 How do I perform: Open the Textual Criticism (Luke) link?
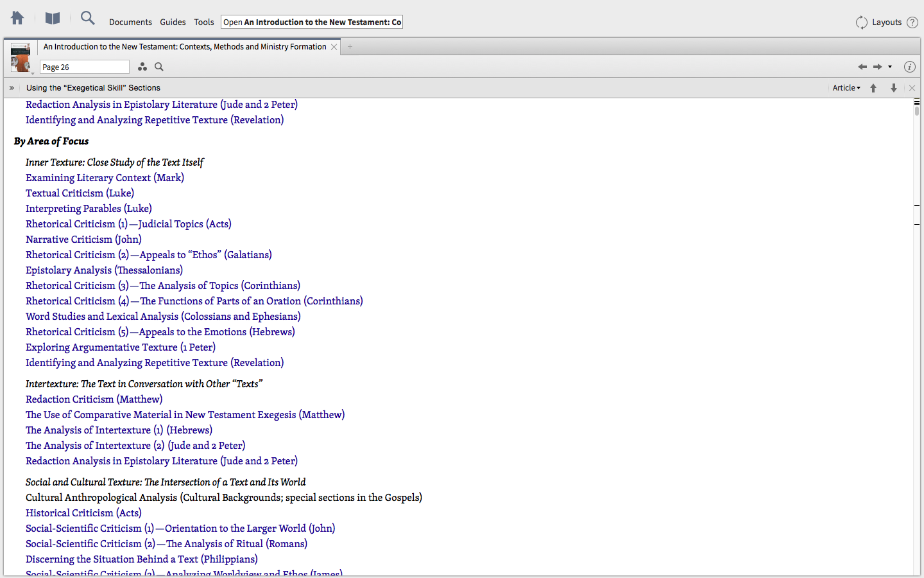click(80, 193)
